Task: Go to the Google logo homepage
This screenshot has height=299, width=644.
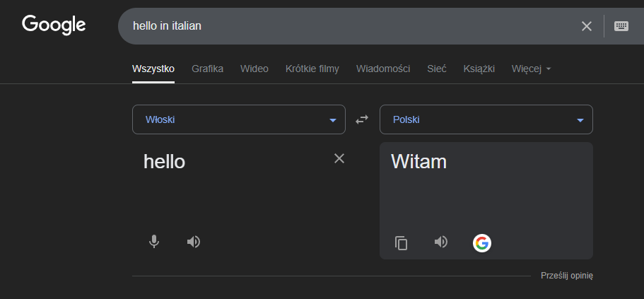Action: (54, 25)
